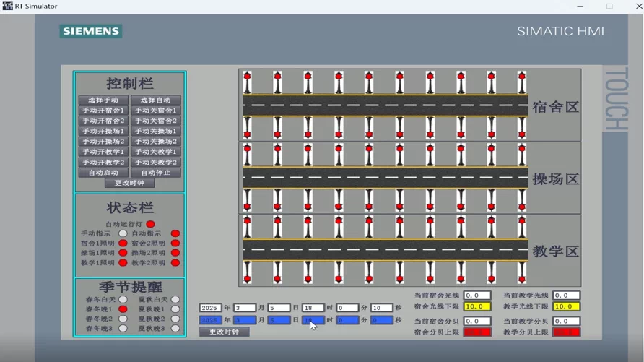Viewport: 644px width, 362px height.
Task: Click the 宿舍2照明 indicator light
Action: click(x=175, y=243)
